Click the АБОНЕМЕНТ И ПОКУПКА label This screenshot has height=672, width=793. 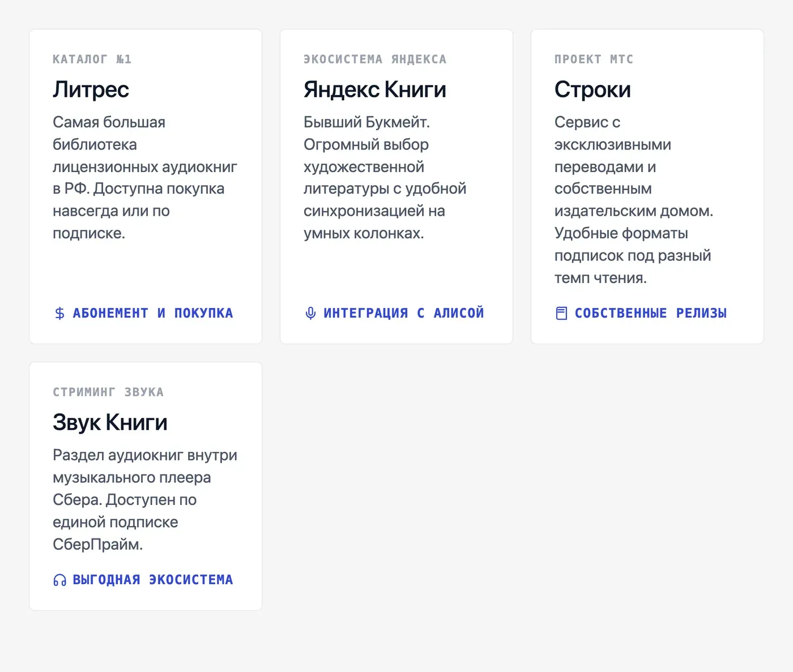(x=153, y=313)
